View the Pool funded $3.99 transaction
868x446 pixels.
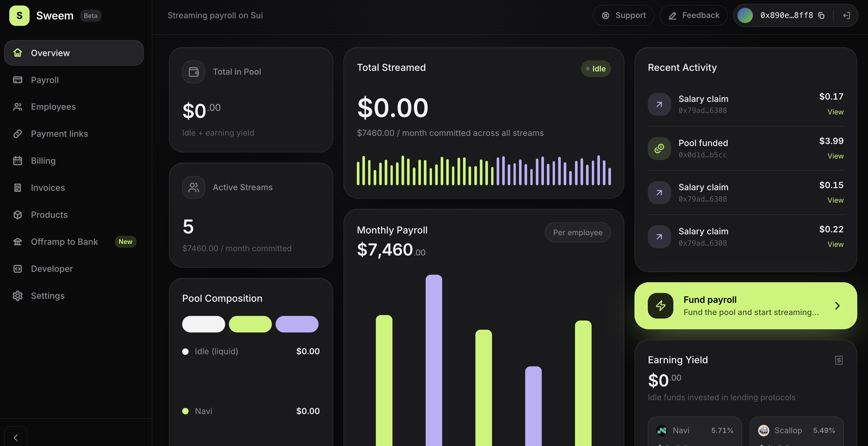pos(835,156)
